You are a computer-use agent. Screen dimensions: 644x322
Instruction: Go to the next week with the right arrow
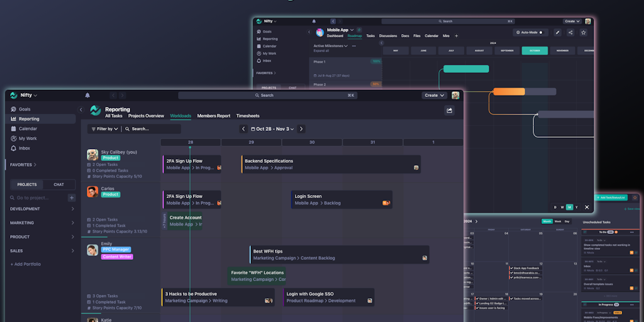tap(301, 129)
